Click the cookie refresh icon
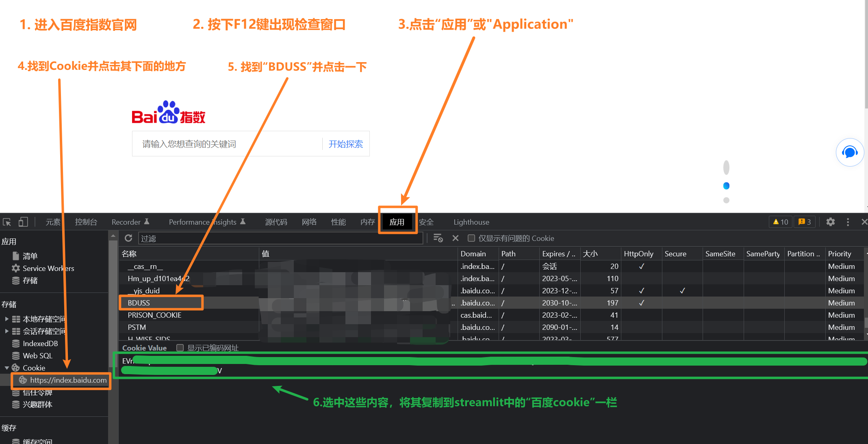Viewport: 868px width, 444px height. point(128,238)
